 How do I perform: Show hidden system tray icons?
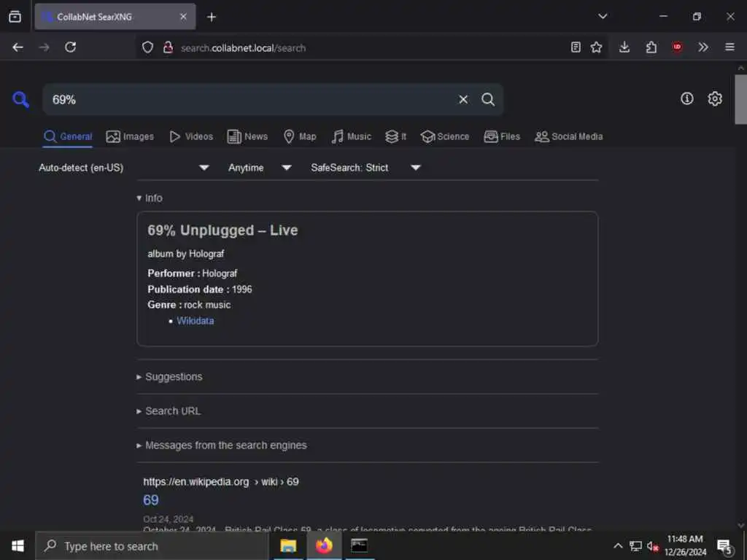coord(617,545)
